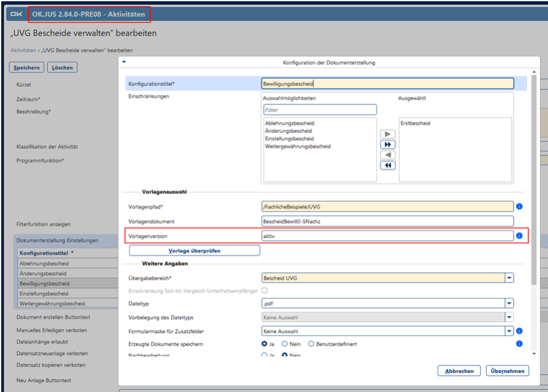The height and width of the screenshot is (392, 548).
Task: Show info icon next to Vorlagenversion field
Action: pos(519,236)
